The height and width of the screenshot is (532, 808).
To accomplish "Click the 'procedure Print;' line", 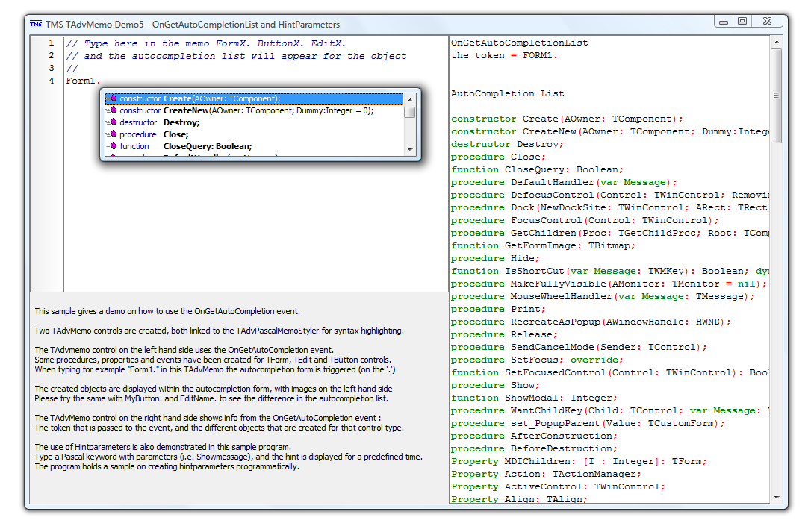I will [498, 309].
